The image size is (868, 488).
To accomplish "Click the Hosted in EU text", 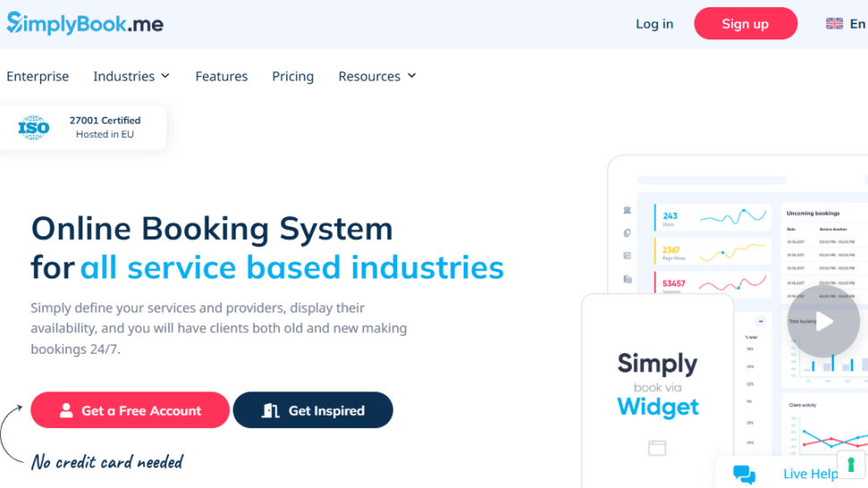I will point(105,134).
